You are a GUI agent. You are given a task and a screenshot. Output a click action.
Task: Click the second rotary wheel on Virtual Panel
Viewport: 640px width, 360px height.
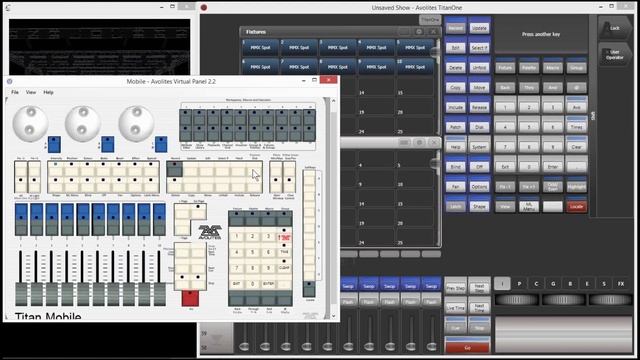(x=83, y=123)
